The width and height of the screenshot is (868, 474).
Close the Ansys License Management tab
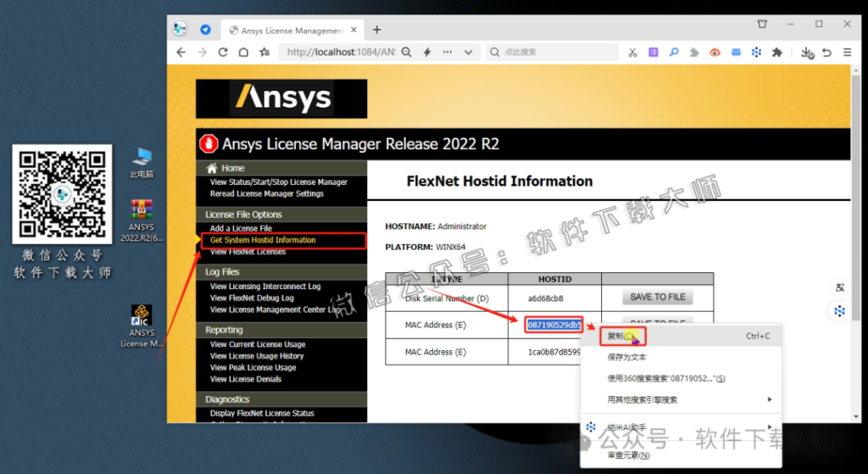click(x=354, y=30)
